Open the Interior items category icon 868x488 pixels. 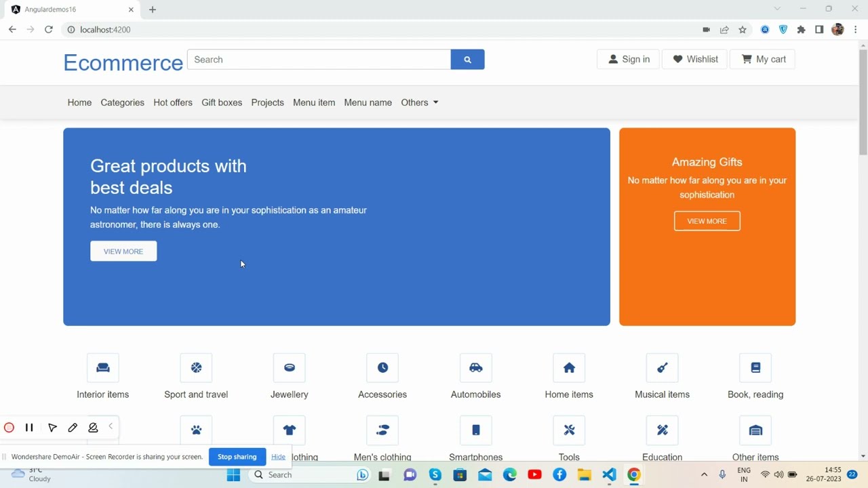103,368
